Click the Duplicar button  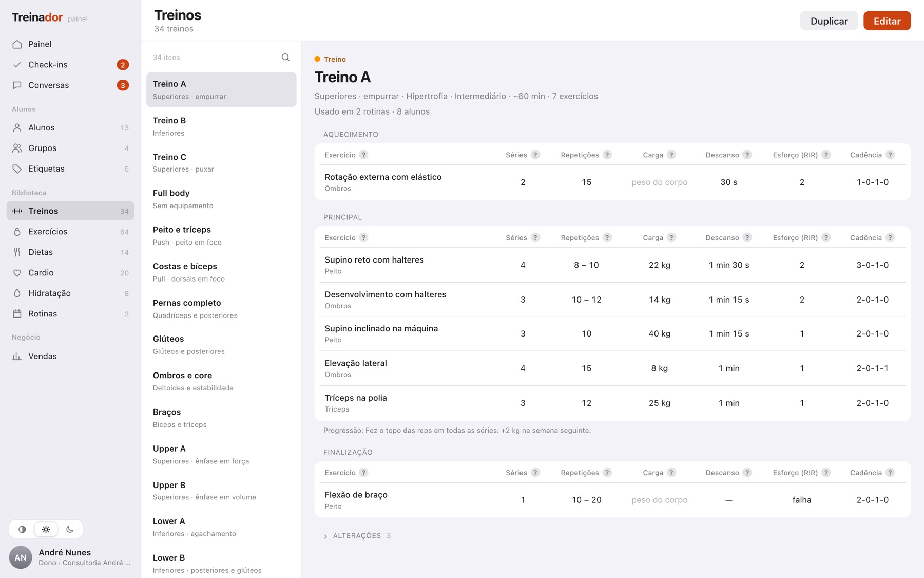click(x=829, y=21)
